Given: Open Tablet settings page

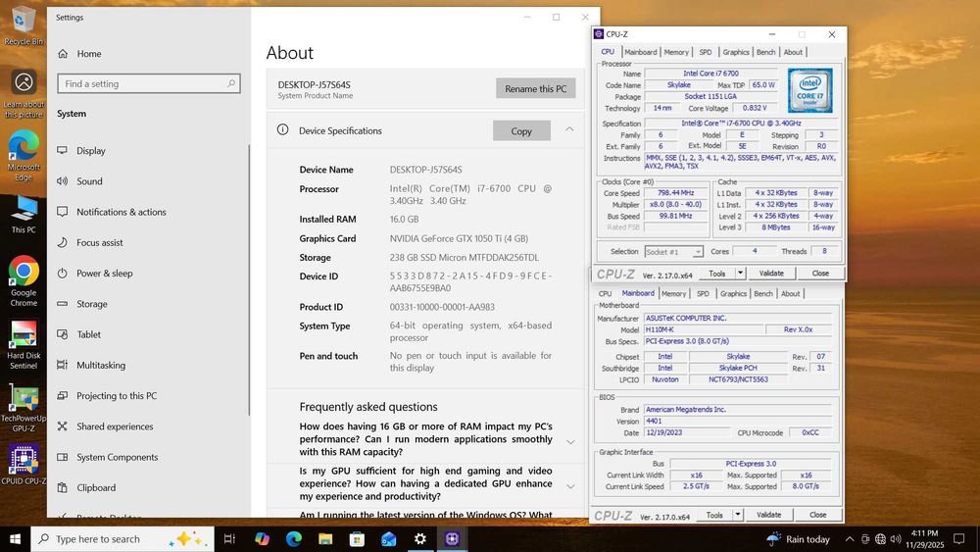Looking at the screenshot, I should tap(148, 334).
